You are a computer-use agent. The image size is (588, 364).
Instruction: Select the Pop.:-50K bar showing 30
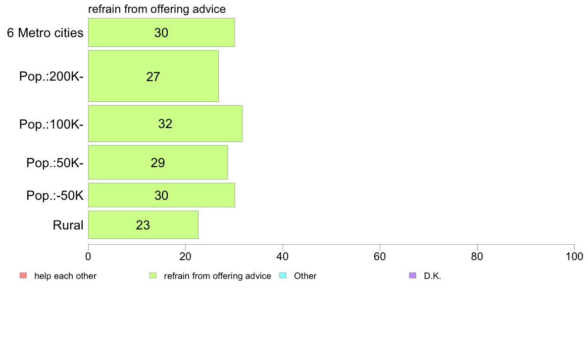click(x=162, y=195)
